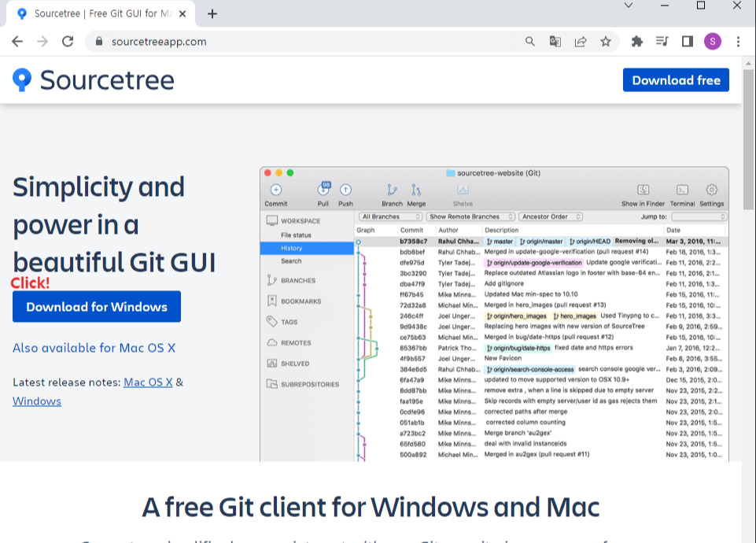756x543 pixels.
Task: Click the Date column header
Action: click(673, 230)
